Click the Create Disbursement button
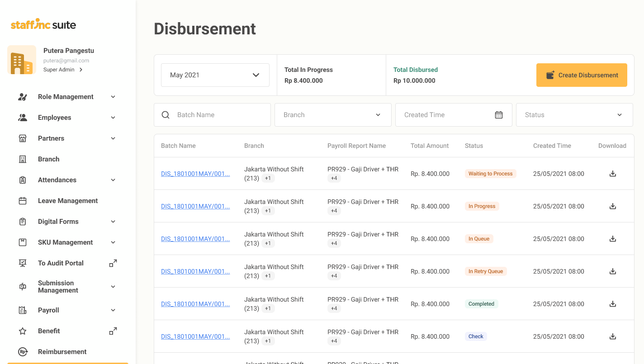Screen dimensions: 644x364 (582, 75)
